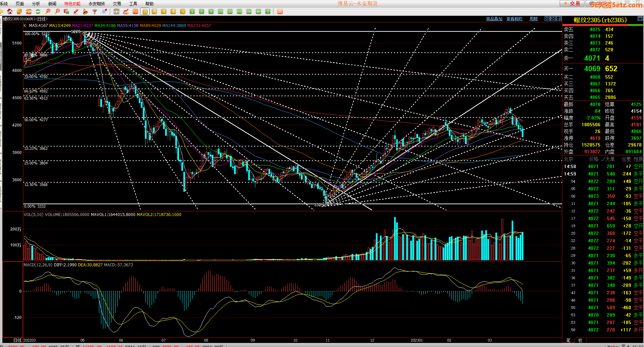Viewport: 644px width, 347px height.
Task: Open the 交易 menu in menu bar
Action: tap(117, 4)
